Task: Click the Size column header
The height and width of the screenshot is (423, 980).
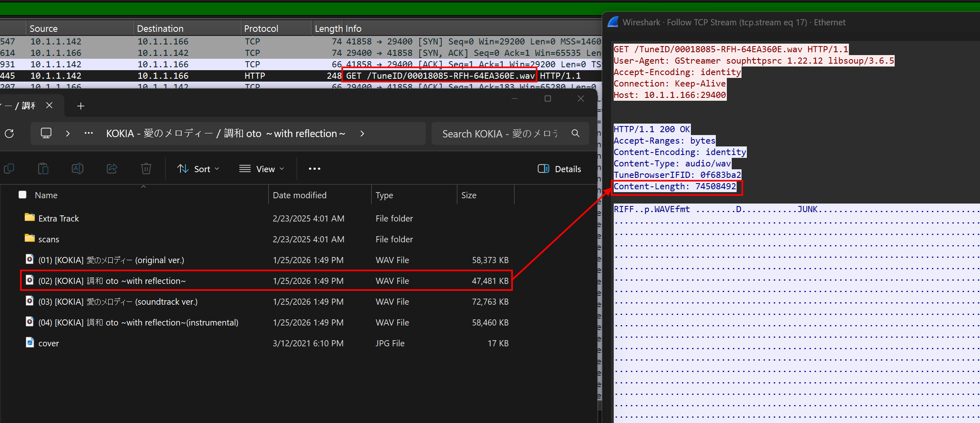Action: [469, 195]
